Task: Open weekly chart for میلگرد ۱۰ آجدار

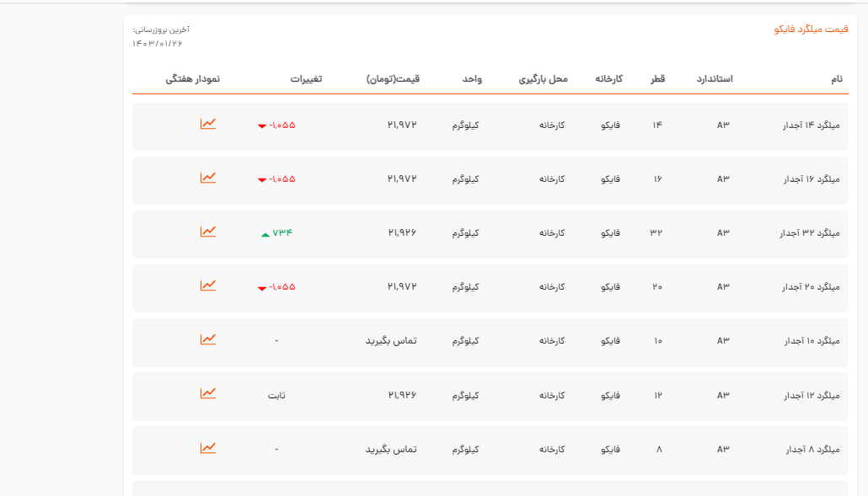Action: pos(208,339)
